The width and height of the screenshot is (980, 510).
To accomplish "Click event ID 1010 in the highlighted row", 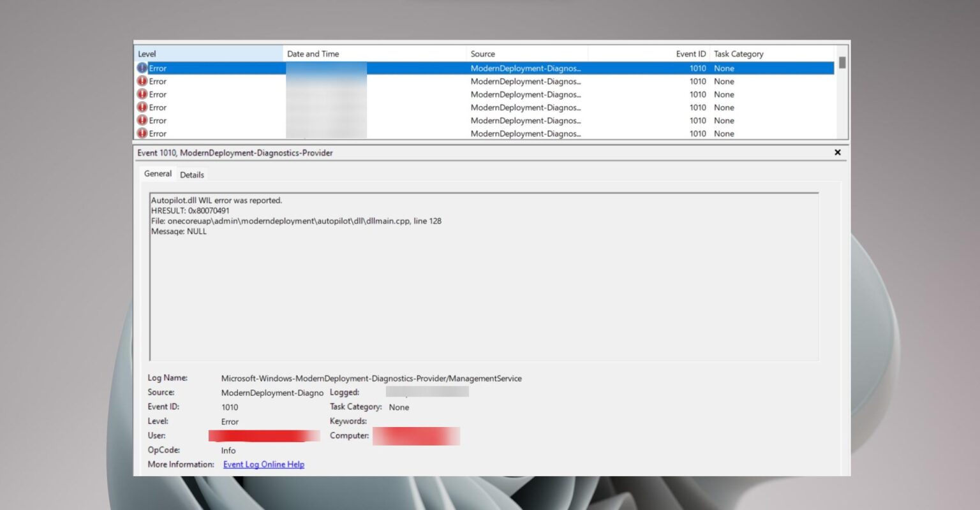I will point(697,68).
